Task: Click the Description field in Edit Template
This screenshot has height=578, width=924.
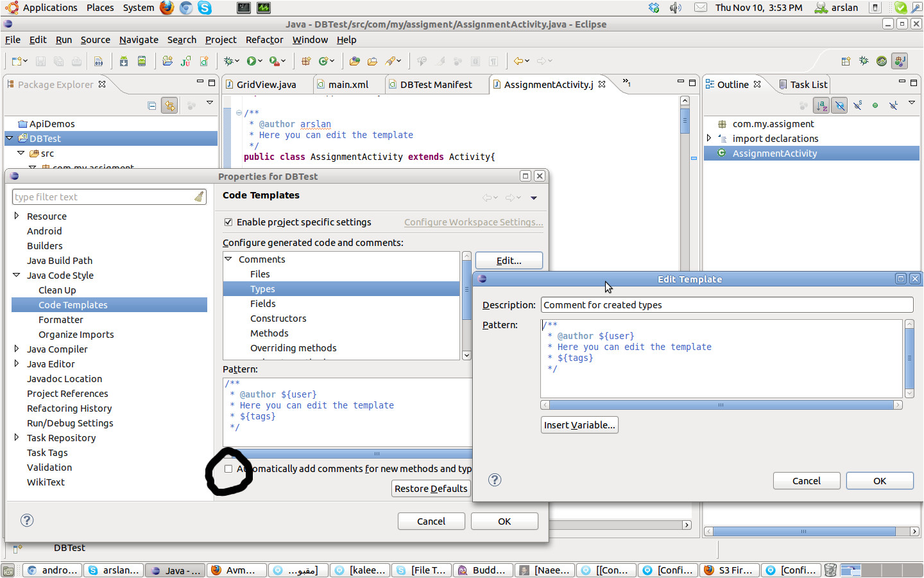Action: (x=726, y=305)
